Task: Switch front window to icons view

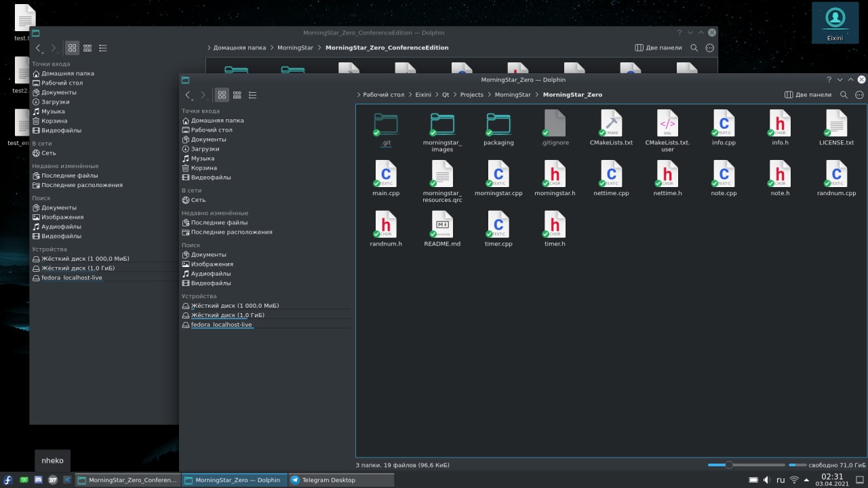Action: 222,95
